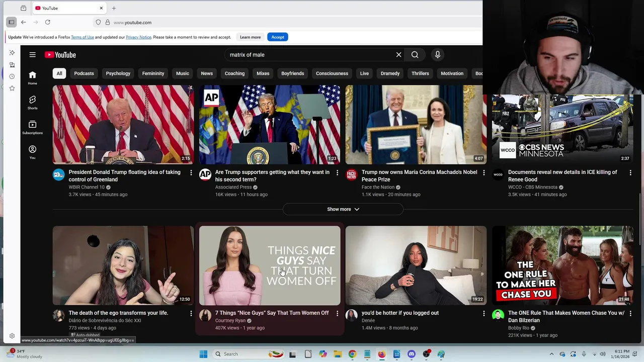Screen dimensions: 644x362
Task: Click the site padlock icon
Action: [107, 22]
